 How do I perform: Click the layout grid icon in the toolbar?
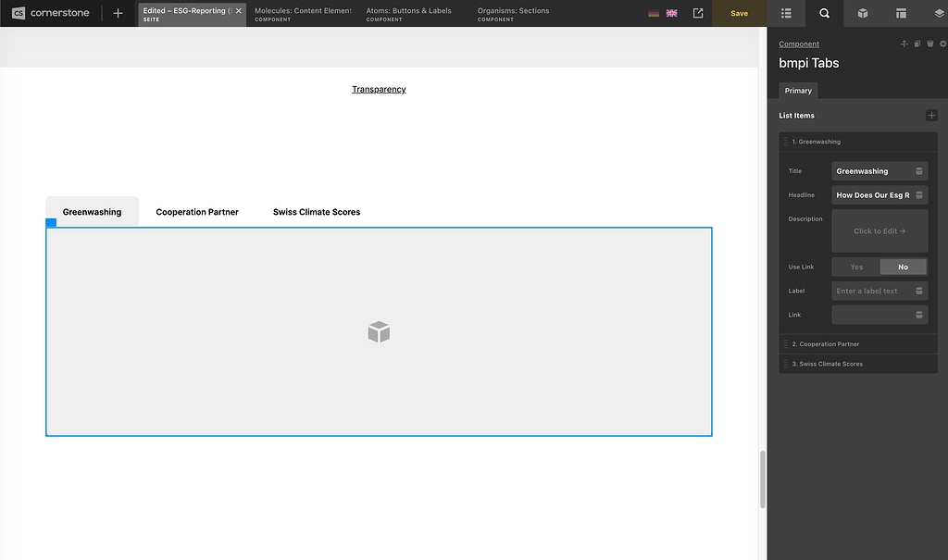point(901,13)
